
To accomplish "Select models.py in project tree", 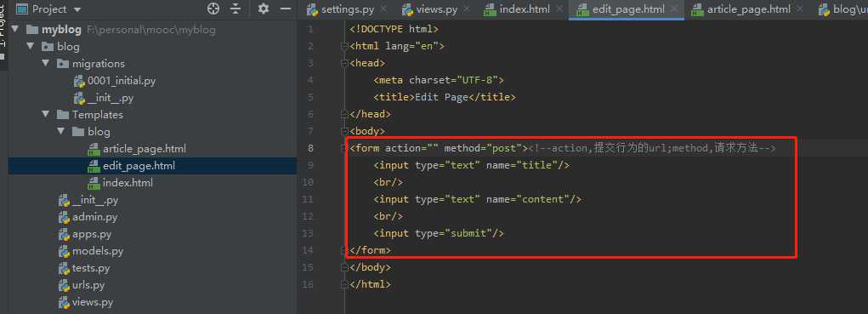I will click(98, 251).
